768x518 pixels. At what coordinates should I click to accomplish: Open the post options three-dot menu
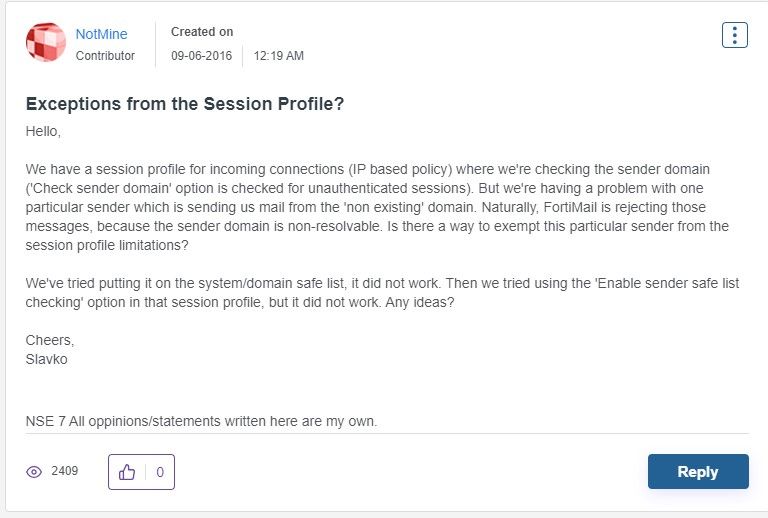coord(734,35)
